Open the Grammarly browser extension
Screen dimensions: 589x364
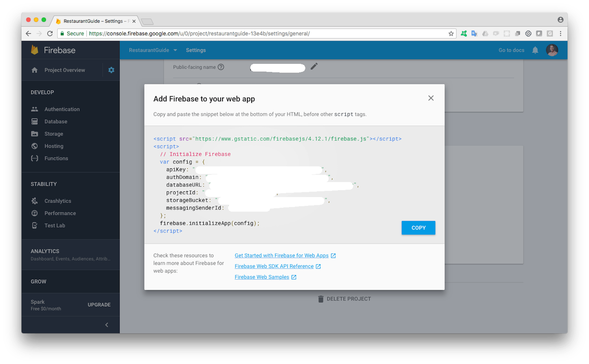(x=550, y=33)
